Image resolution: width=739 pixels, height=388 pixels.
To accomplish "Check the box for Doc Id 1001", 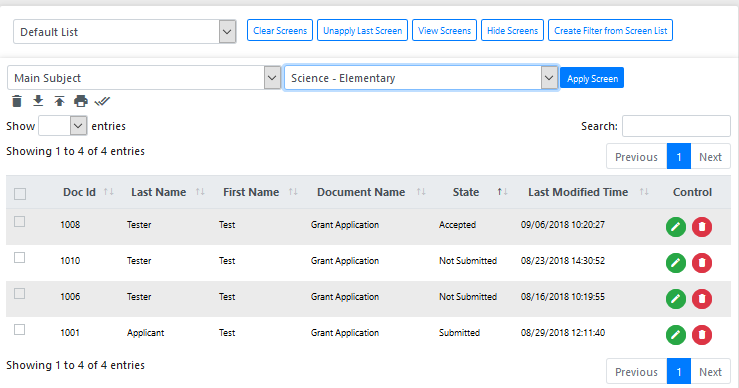I will pos(19,330).
